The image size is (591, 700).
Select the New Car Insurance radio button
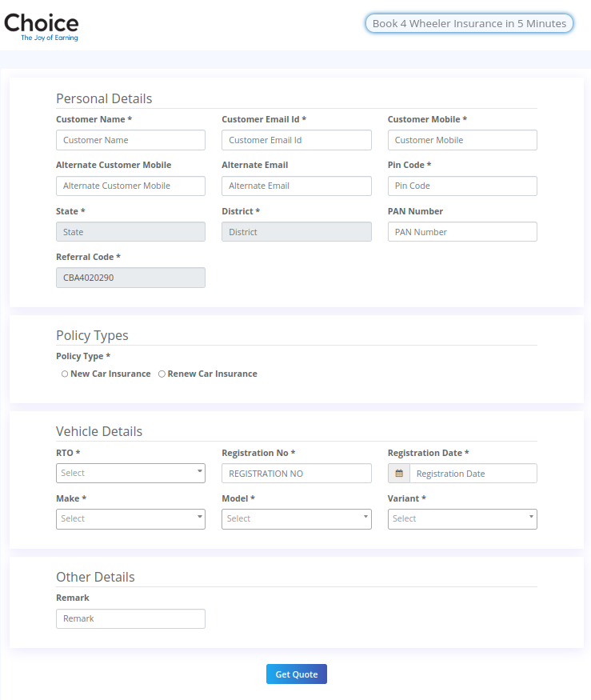65,374
